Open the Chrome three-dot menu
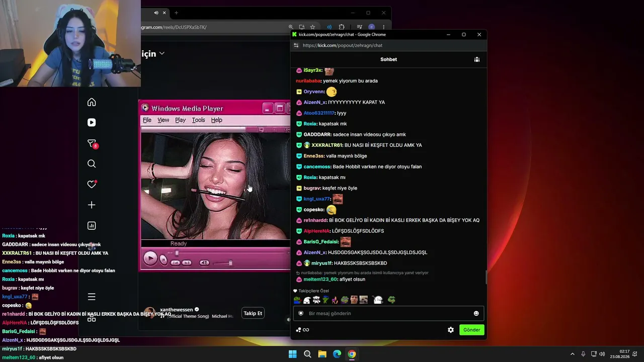The width and height of the screenshot is (644, 362). (383, 27)
